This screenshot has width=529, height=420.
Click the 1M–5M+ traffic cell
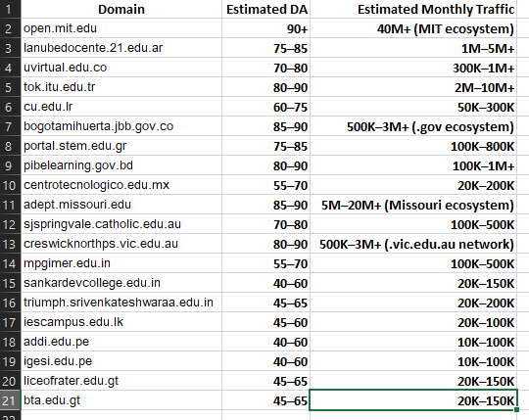[x=413, y=48]
